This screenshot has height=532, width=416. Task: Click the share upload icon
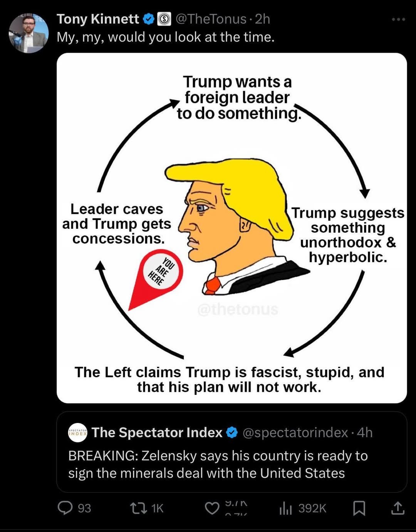point(398,508)
